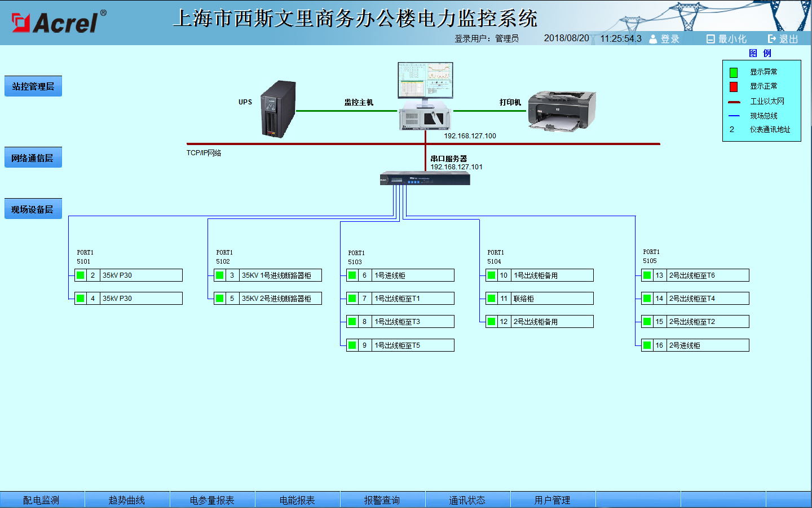This screenshot has height=508, width=812.
Task: Click green status indicator for device 6
Action: (x=352, y=275)
